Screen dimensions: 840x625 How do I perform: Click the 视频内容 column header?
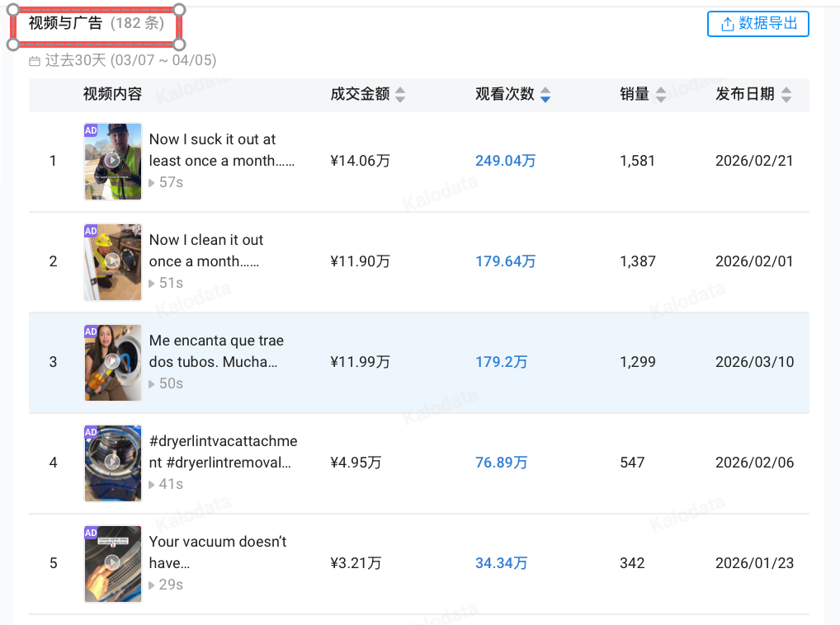(x=111, y=95)
